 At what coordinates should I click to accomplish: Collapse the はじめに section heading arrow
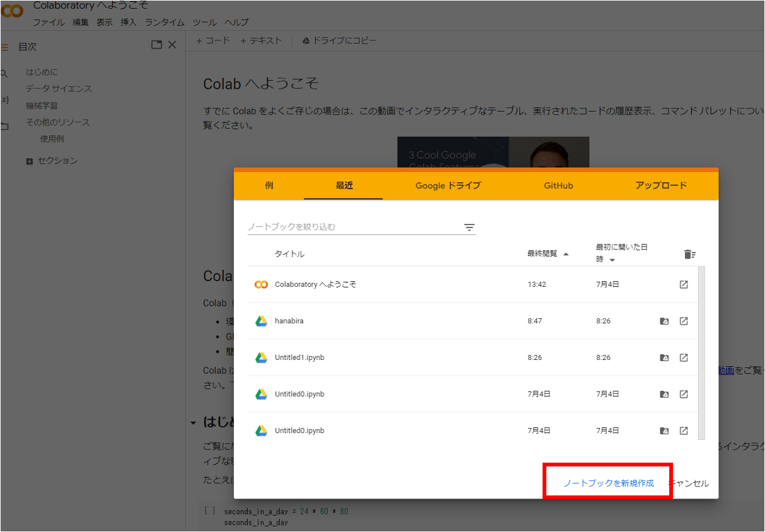click(193, 423)
